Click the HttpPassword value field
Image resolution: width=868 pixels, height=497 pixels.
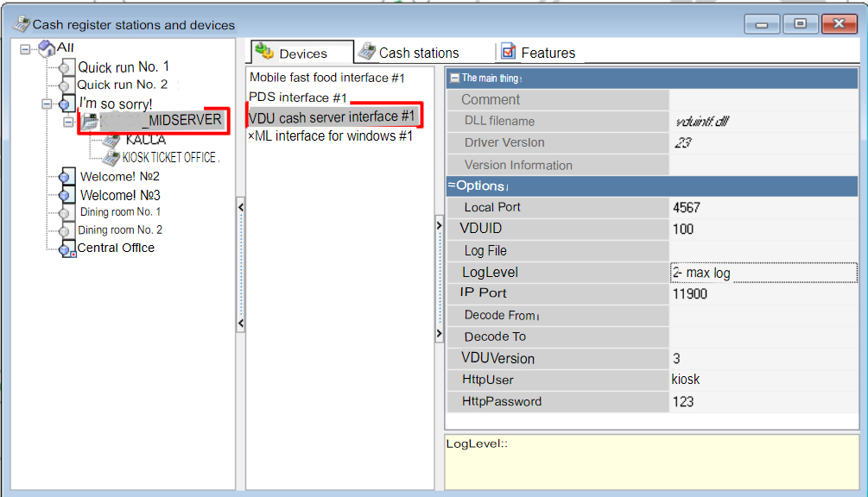click(x=763, y=402)
